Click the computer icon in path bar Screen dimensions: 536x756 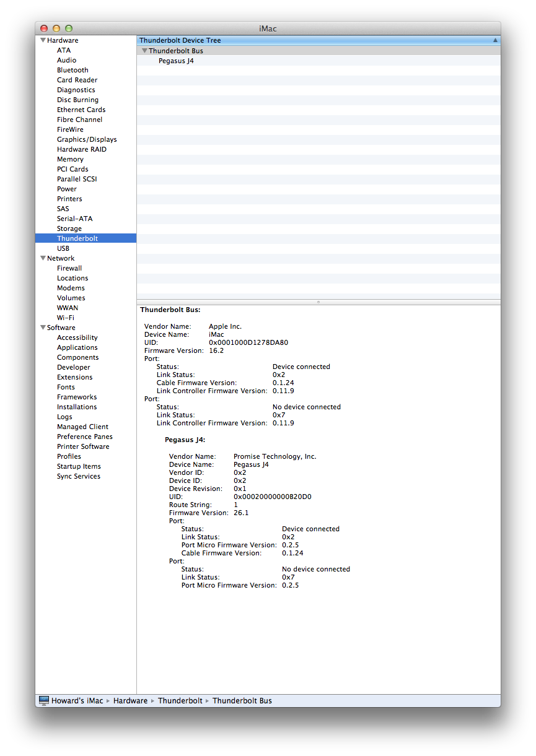point(44,700)
